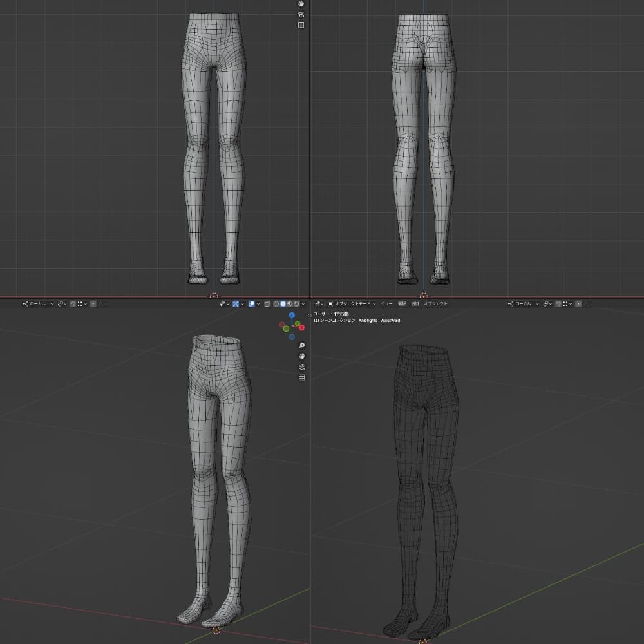The image size is (644, 644).
Task: Open the 選択 menu in the lower-right header
Action: pos(402,304)
